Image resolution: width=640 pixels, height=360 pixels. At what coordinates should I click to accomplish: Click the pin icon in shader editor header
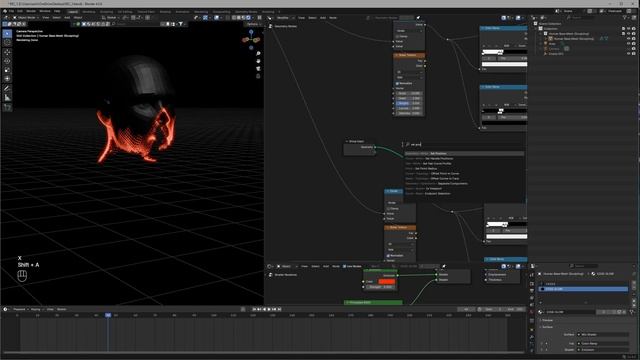click(444, 266)
